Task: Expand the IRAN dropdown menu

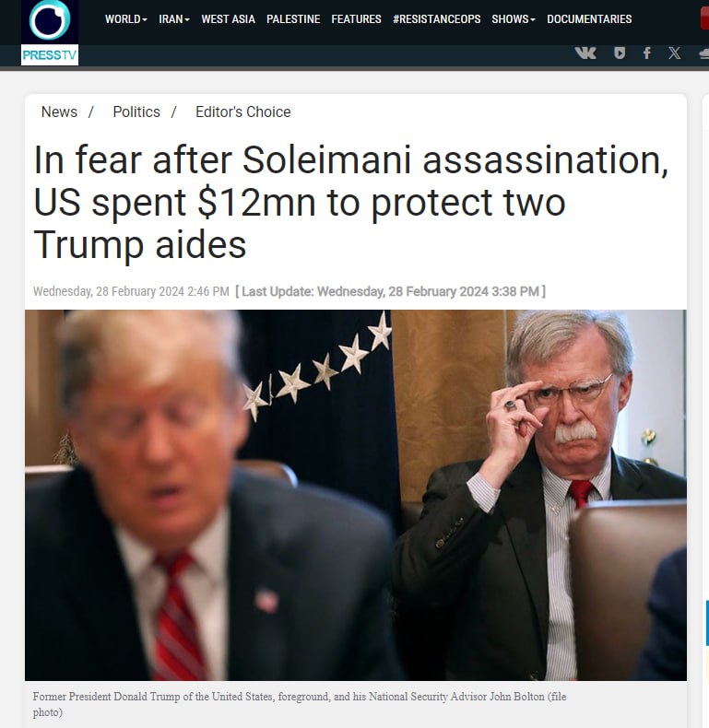Action: pyautogui.click(x=174, y=19)
